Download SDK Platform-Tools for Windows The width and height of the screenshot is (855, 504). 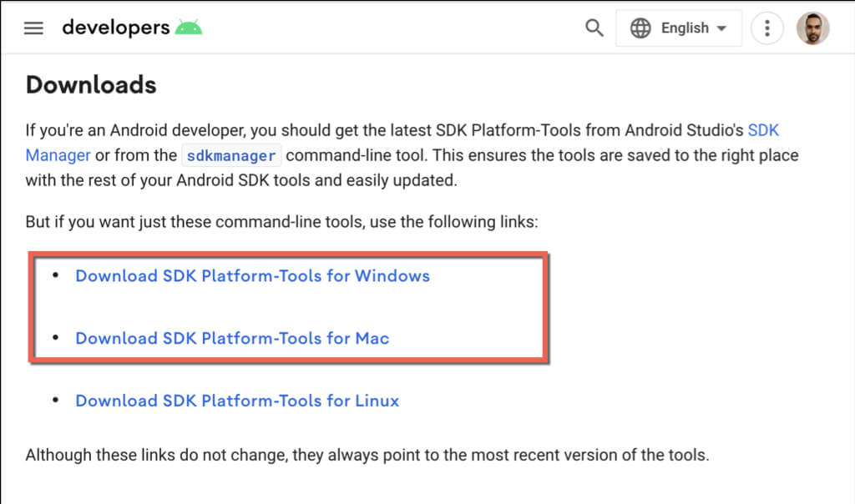[x=252, y=276]
